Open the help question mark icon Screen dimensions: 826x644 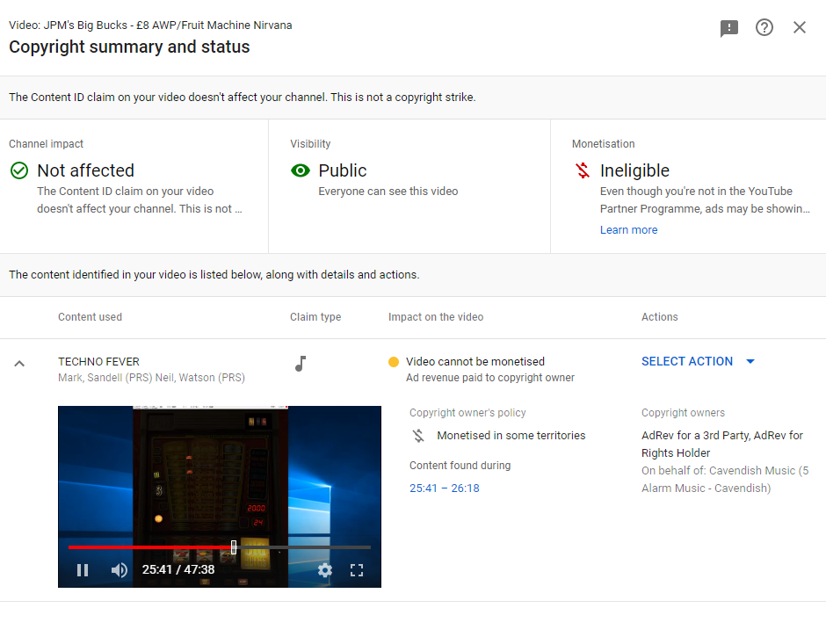pyautogui.click(x=764, y=27)
